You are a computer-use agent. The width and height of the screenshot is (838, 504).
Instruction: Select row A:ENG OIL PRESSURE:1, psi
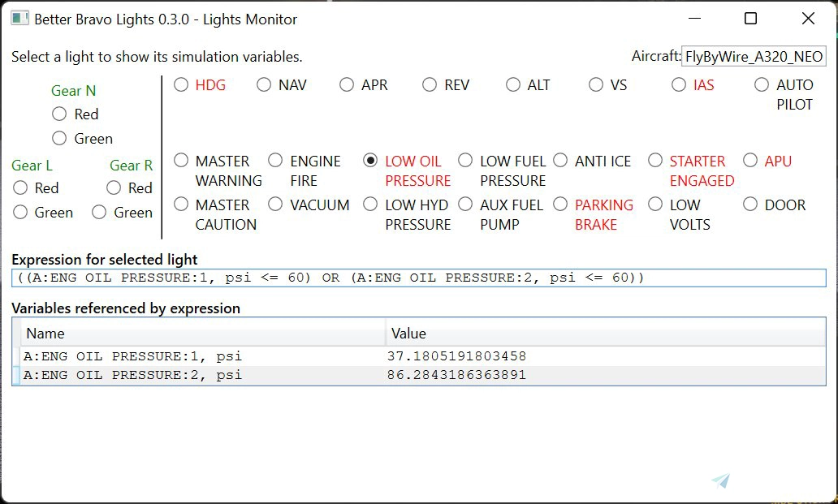pos(419,356)
